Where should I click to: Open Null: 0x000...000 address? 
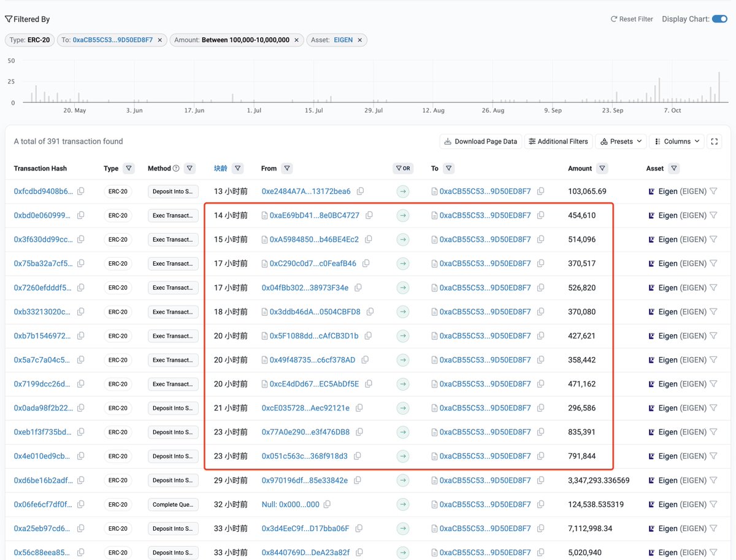click(290, 504)
